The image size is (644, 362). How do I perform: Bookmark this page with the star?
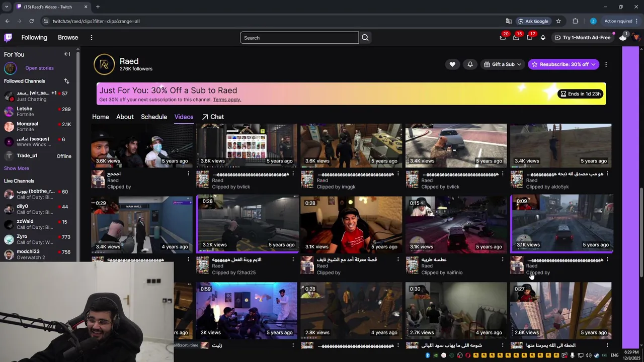pos(558,21)
